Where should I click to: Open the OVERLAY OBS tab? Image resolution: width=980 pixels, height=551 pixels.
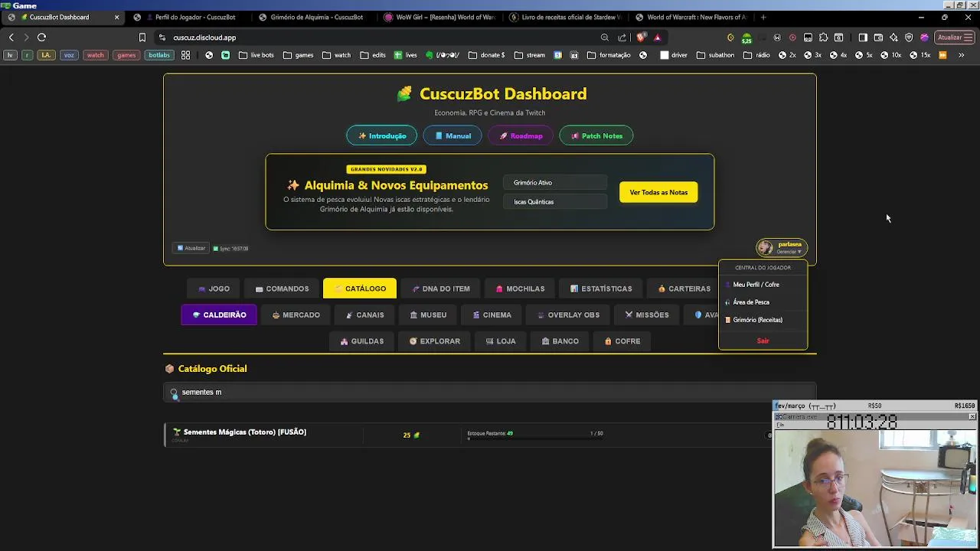(x=568, y=315)
